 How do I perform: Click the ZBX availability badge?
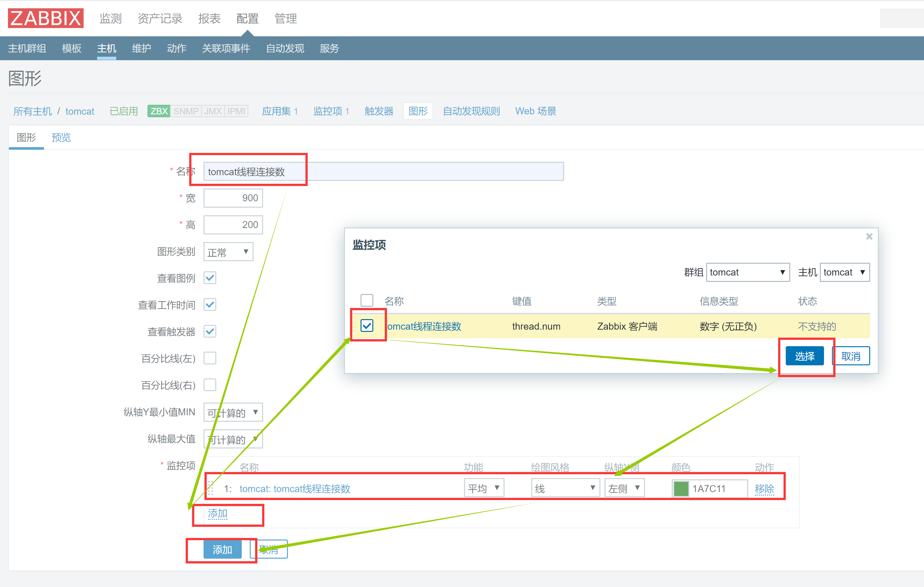tap(159, 111)
